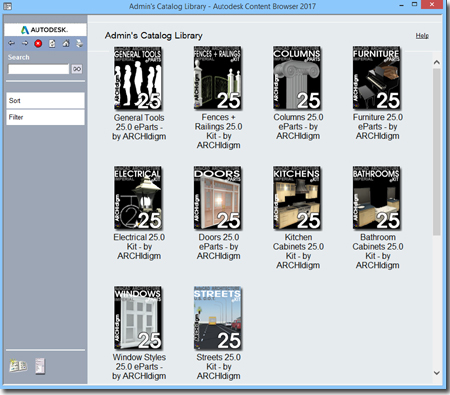The width and height of the screenshot is (450, 395).
Task: Click the window system menu icon in title bar
Action: point(7,6)
